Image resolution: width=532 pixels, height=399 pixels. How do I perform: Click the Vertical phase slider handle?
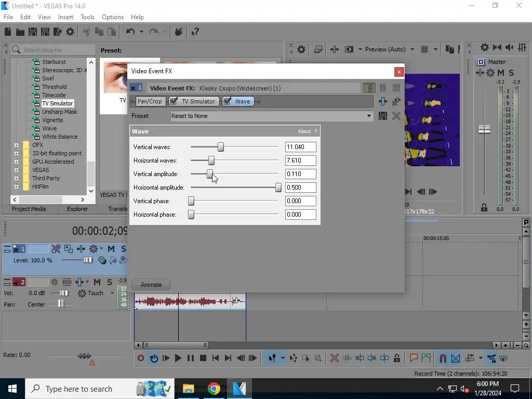[191, 201]
